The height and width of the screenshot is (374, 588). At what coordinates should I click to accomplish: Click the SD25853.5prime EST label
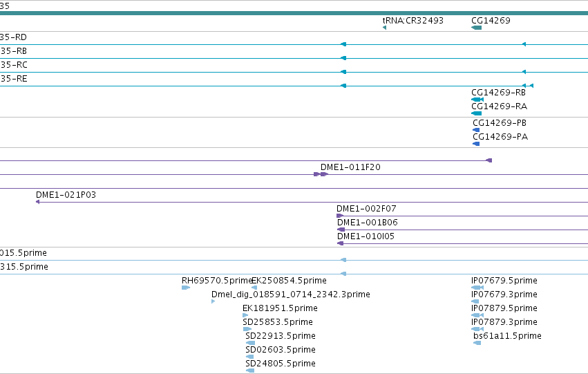[278, 322]
